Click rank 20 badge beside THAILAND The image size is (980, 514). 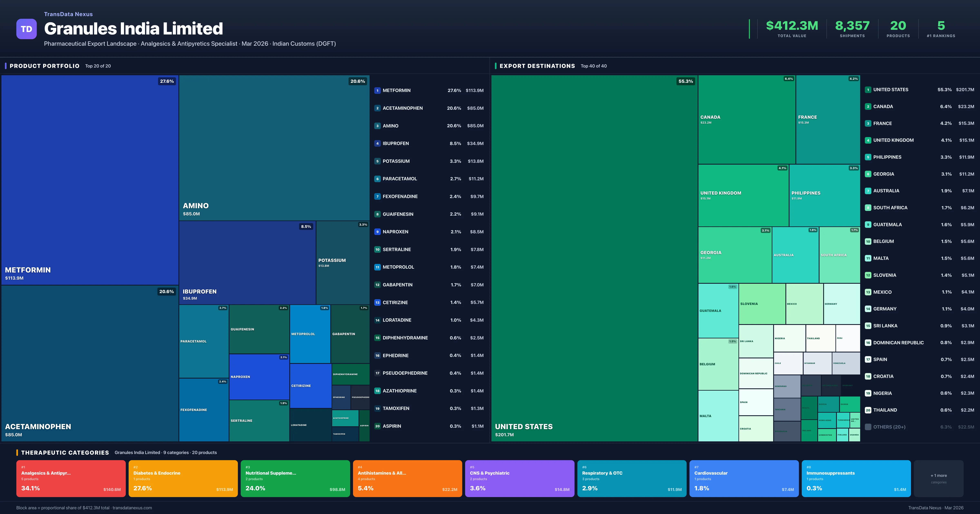tap(868, 410)
